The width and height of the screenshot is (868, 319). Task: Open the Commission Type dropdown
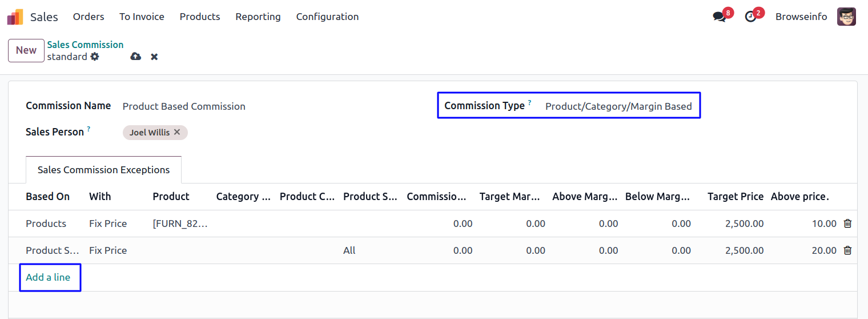618,106
